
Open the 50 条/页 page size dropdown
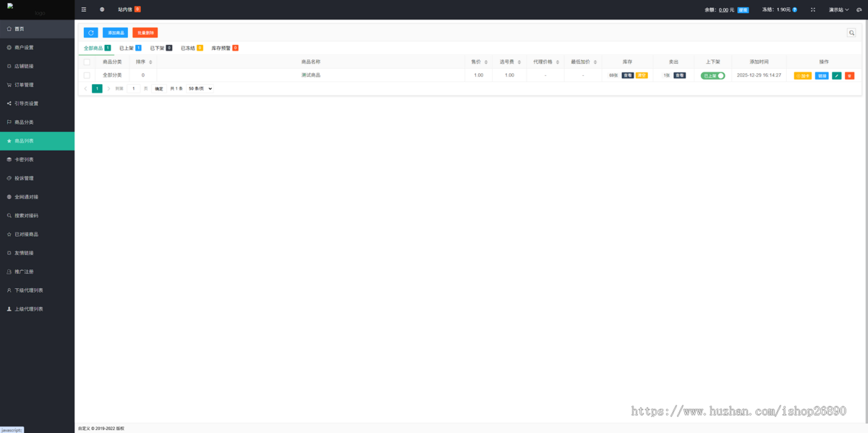(x=200, y=88)
